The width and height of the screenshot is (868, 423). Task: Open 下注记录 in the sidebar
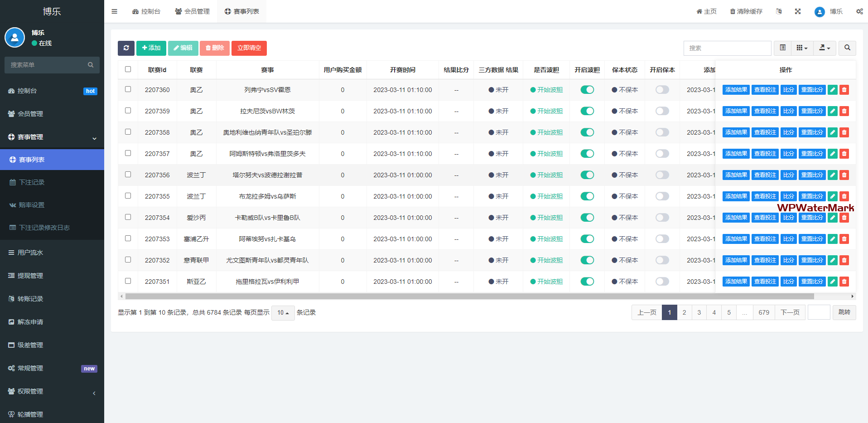coord(52,182)
